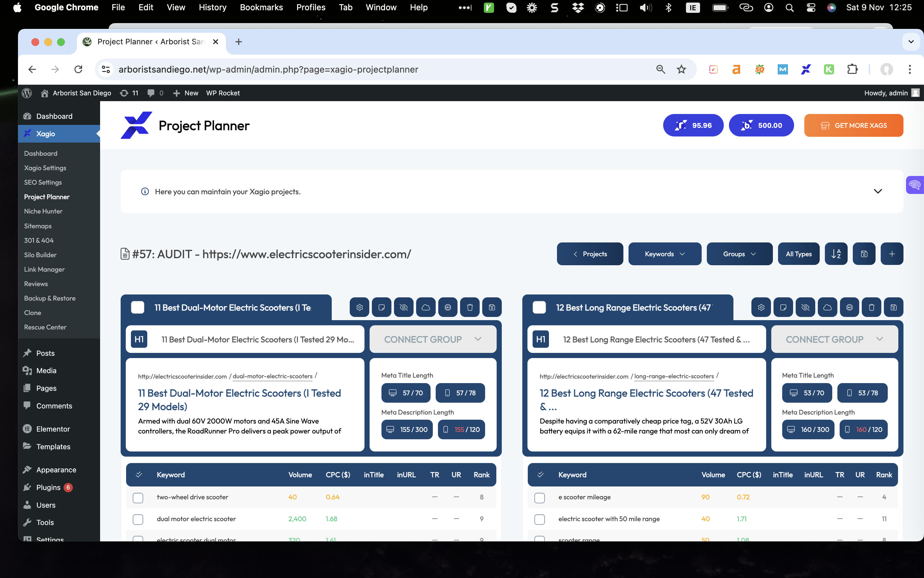Open Elementor in WordPress sidebar
Image resolution: width=924 pixels, height=578 pixels.
(53, 429)
